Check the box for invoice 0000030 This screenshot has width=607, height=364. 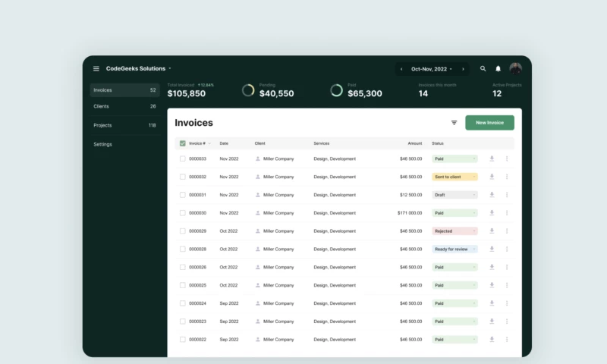182,213
